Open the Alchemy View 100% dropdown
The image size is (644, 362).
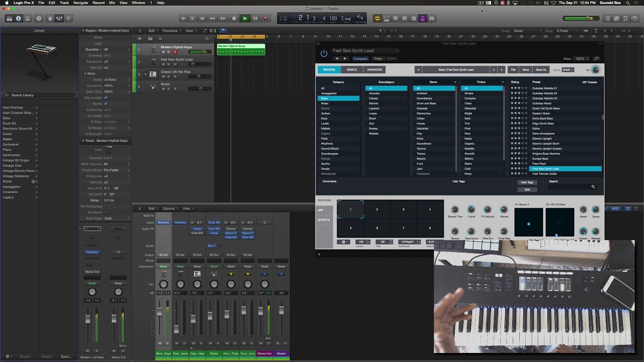pyautogui.click(x=583, y=59)
